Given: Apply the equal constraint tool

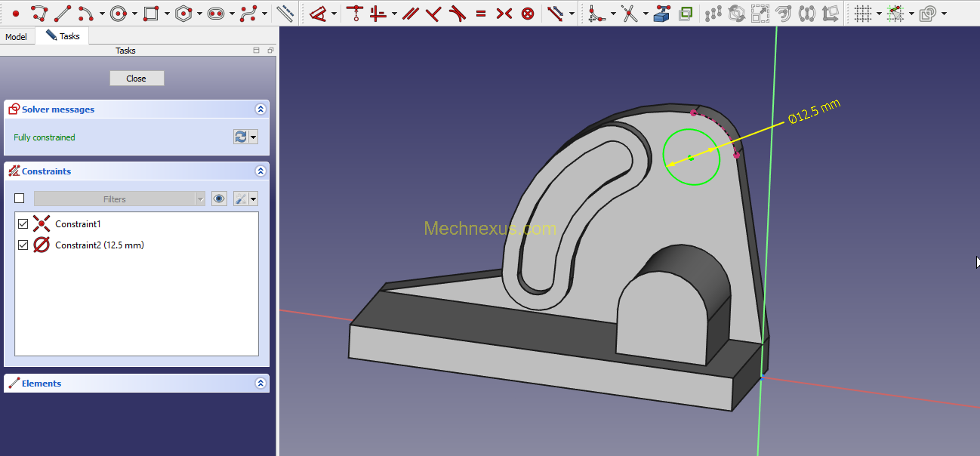Looking at the screenshot, I should [481, 13].
